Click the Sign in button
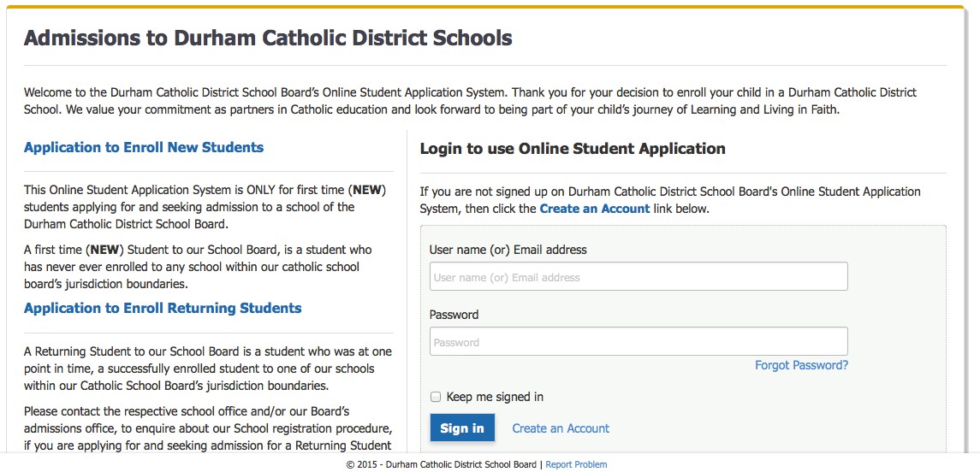The height and width of the screenshot is (472, 980). 462,428
